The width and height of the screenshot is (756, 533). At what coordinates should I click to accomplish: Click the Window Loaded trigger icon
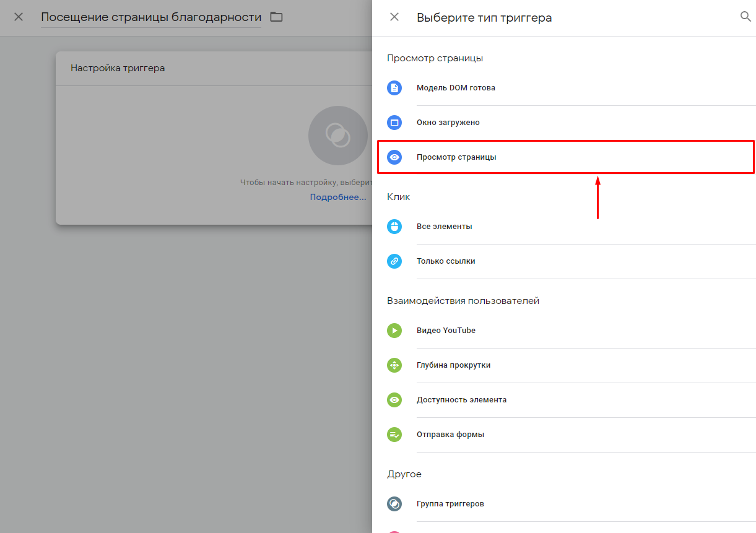[394, 123]
